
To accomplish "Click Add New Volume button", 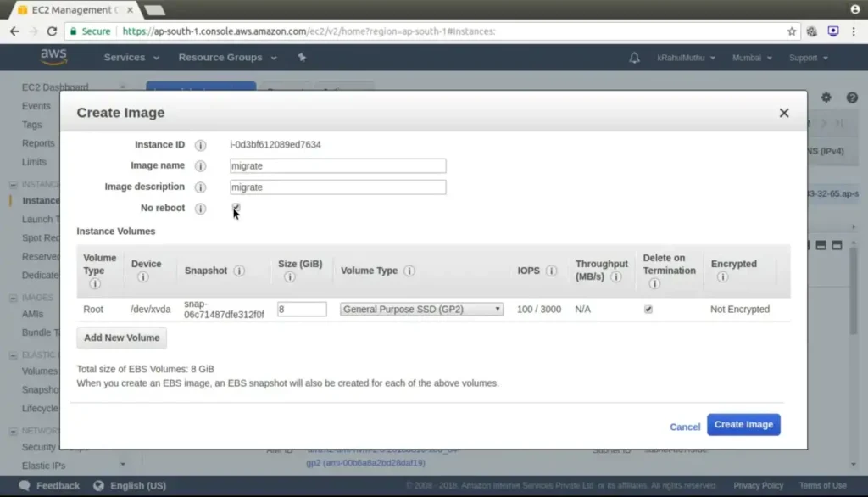I will click(x=121, y=338).
